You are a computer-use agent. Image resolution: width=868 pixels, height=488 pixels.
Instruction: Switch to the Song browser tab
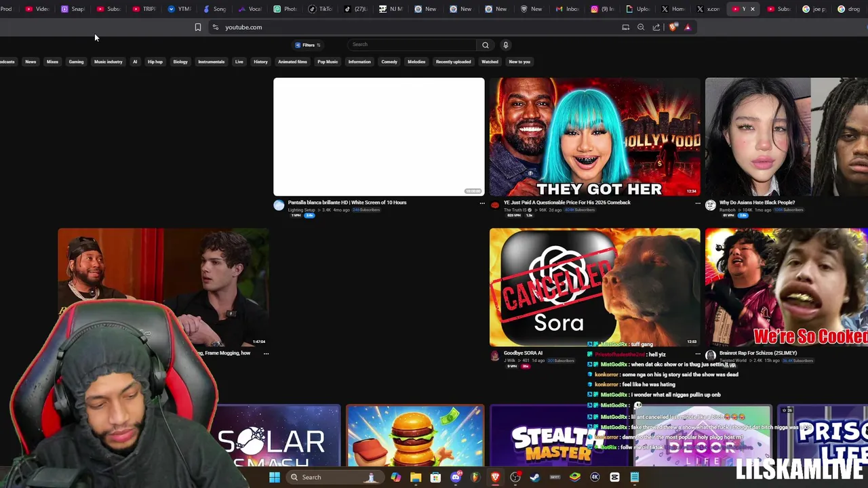[x=215, y=9]
